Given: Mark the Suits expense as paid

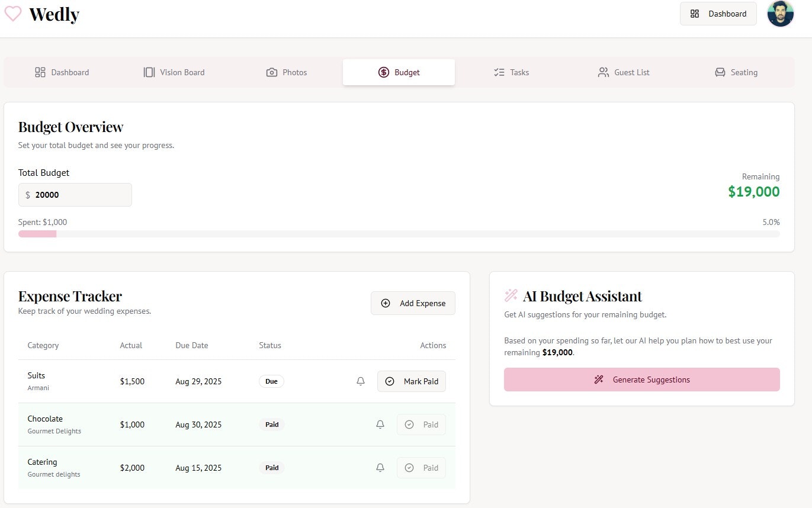Looking at the screenshot, I should (x=412, y=381).
